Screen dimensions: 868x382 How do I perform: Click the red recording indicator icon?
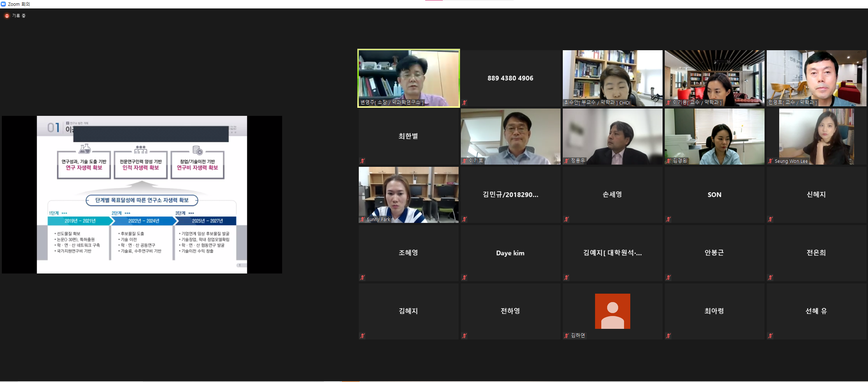tap(7, 16)
